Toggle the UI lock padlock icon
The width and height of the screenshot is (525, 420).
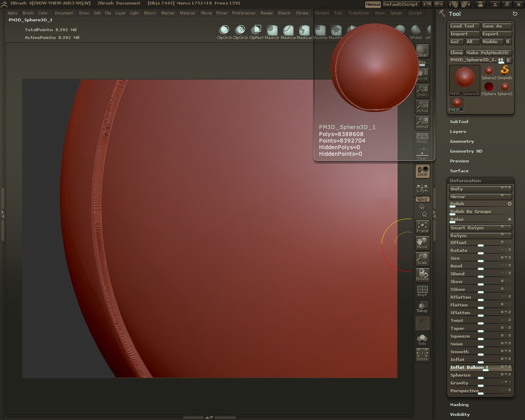pos(480,4)
